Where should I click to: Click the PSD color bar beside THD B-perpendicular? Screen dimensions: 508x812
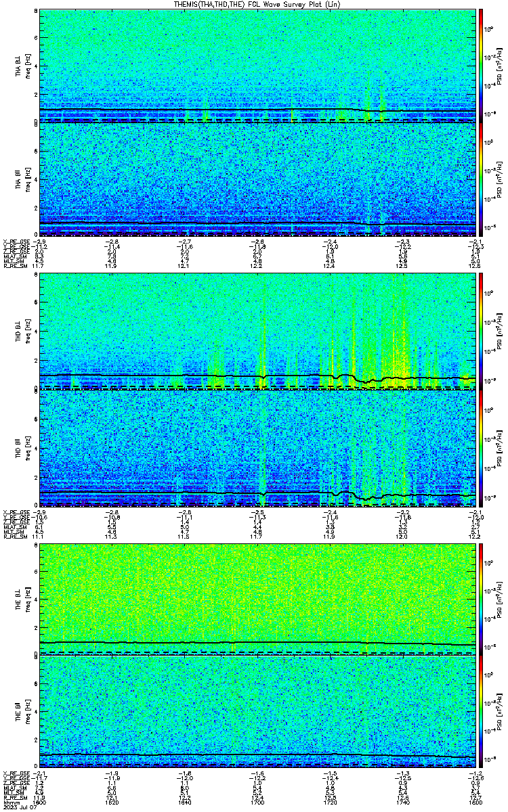[482, 332]
